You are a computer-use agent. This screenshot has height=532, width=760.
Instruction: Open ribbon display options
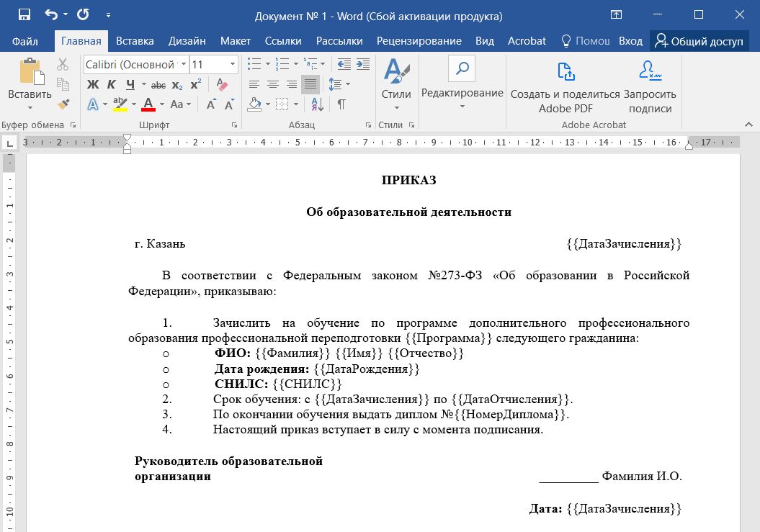[x=616, y=14]
